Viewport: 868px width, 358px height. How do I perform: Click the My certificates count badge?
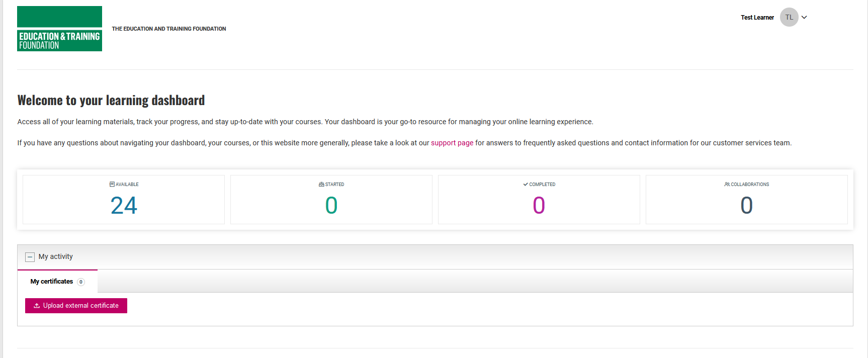[x=81, y=282]
